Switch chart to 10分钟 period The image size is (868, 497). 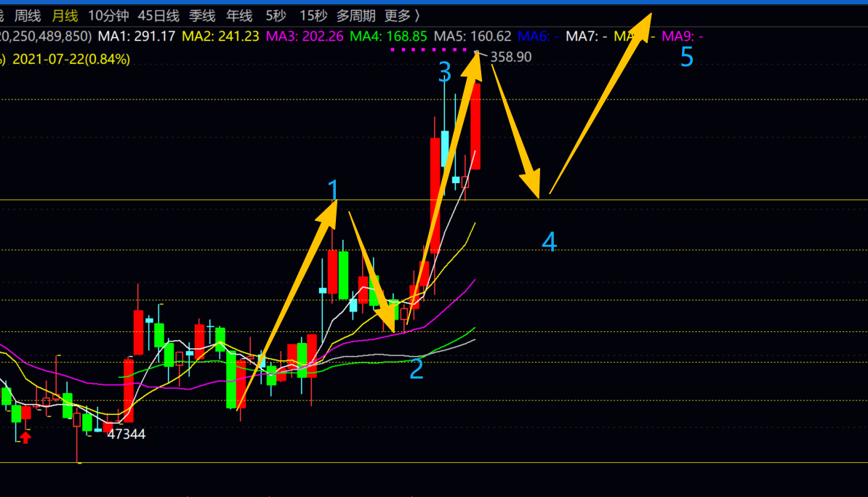click(x=108, y=15)
